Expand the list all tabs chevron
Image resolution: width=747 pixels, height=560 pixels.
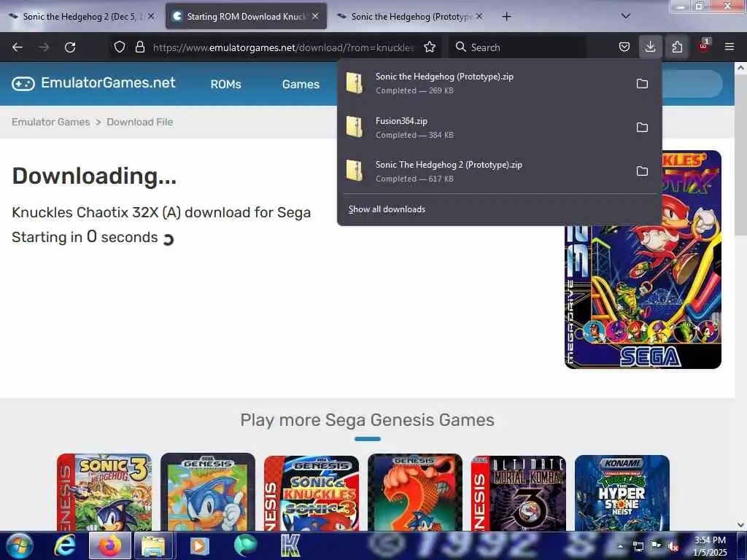[x=626, y=16]
